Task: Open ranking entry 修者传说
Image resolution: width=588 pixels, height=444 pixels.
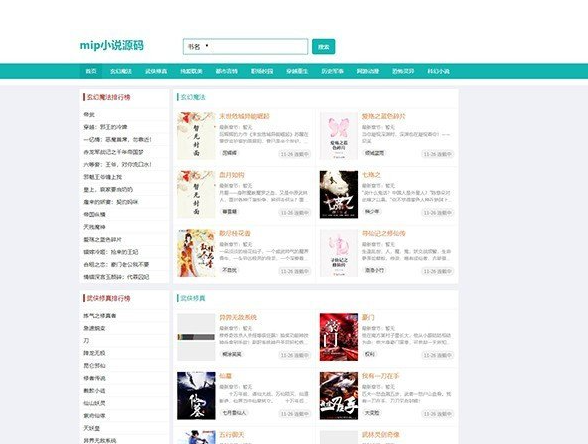Action: pos(94,378)
